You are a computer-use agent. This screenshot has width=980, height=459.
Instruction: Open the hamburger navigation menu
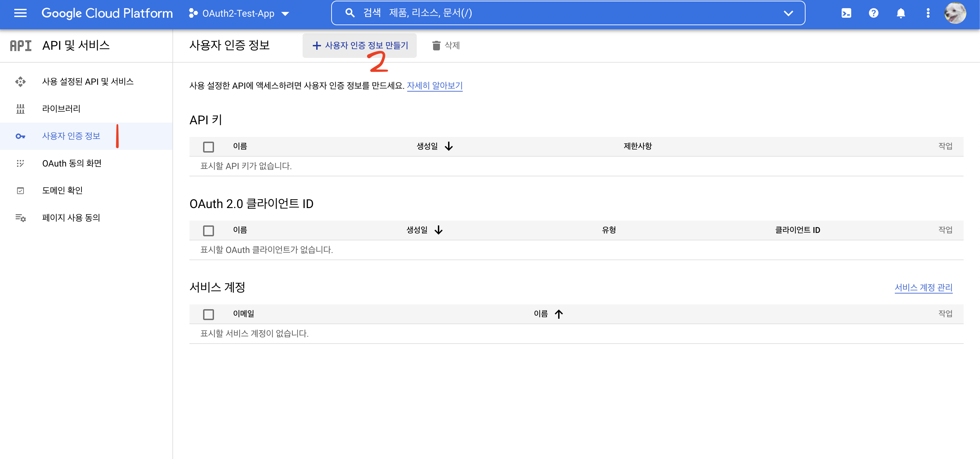pos(20,13)
